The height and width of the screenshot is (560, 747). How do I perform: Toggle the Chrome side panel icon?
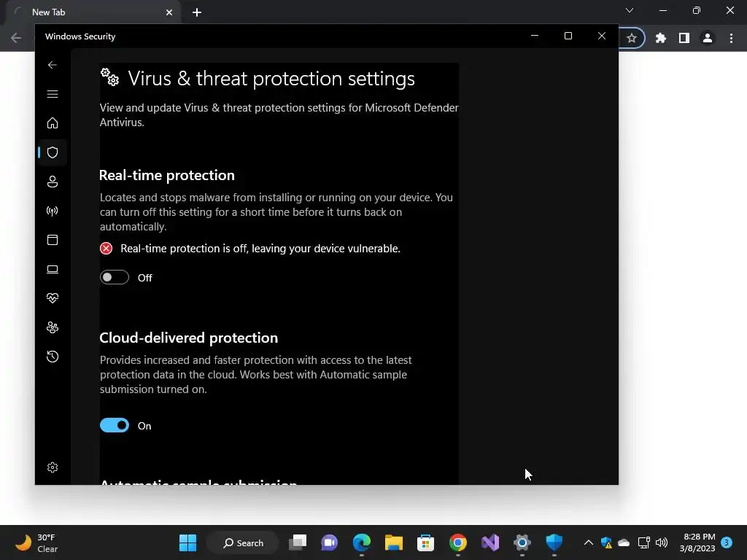[x=684, y=38]
